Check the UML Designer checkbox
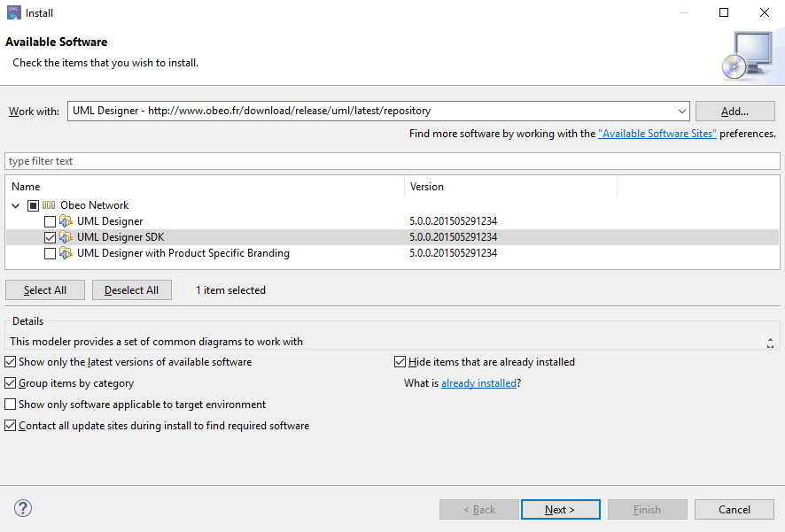 [51, 220]
